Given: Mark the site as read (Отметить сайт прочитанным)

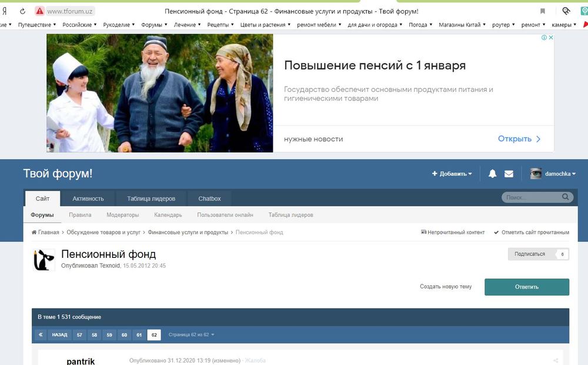Looking at the screenshot, I should pos(532,233).
